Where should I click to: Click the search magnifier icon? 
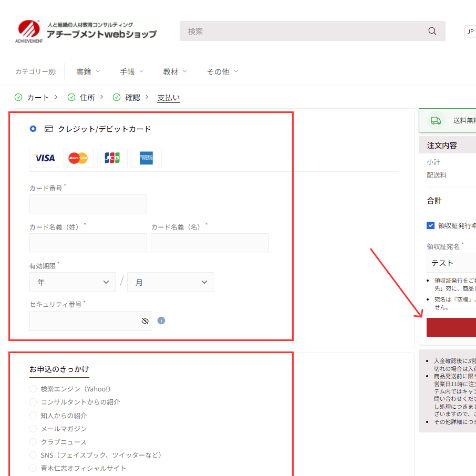(432, 31)
